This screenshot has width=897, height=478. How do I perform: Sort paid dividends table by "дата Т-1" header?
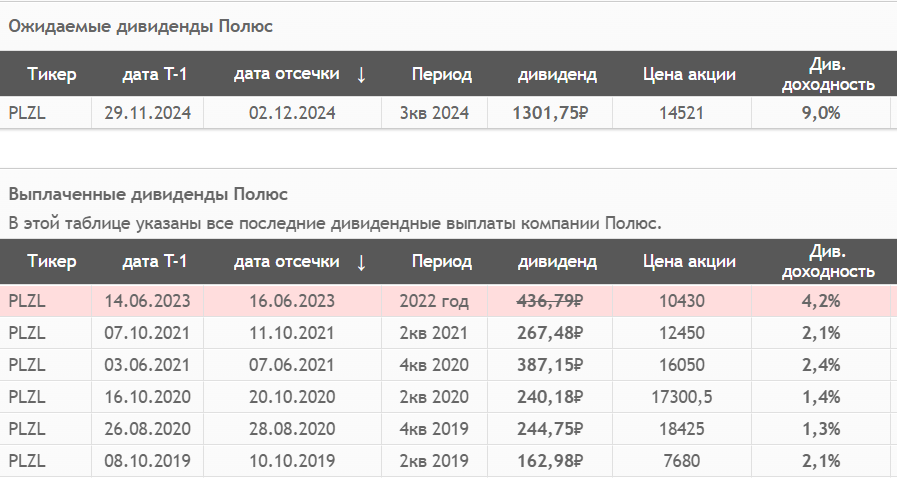coord(154,262)
